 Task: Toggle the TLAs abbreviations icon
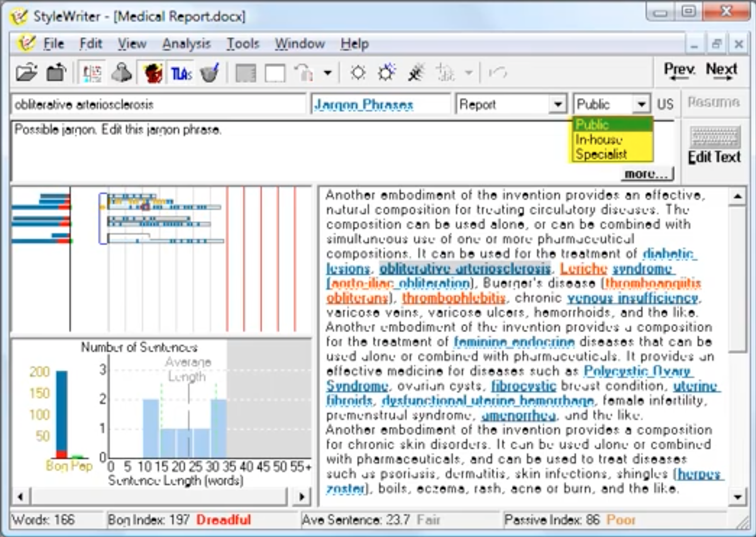click(x=181, y=73)
